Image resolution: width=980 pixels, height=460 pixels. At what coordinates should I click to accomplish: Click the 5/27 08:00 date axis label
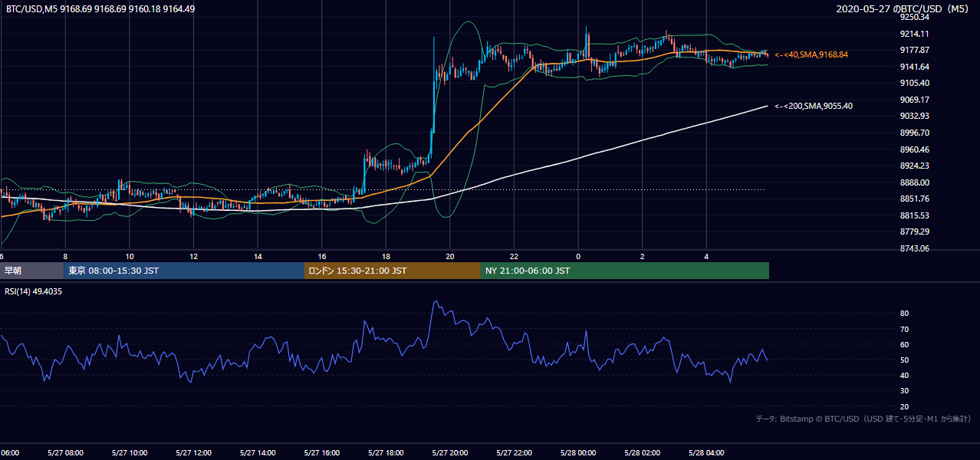(x=64, y=452)
